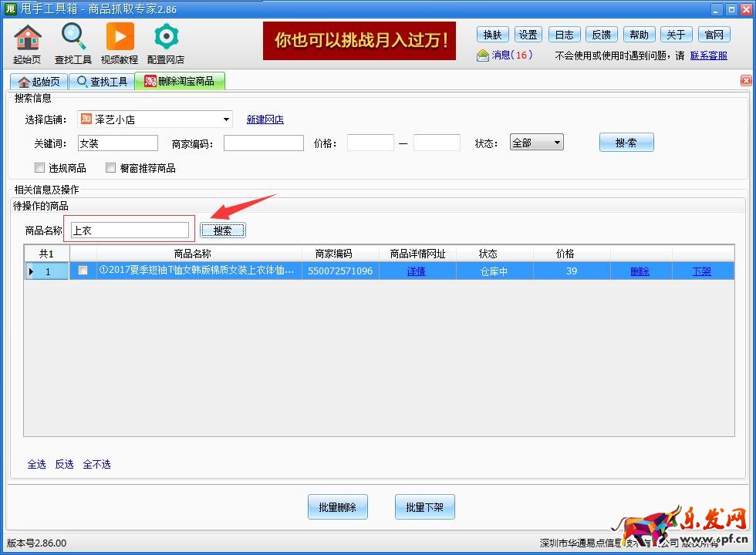Image resolution: width=756 pixels, height=555 pixels.
Task: Click the promotional banner image
Action: point(359,41)
